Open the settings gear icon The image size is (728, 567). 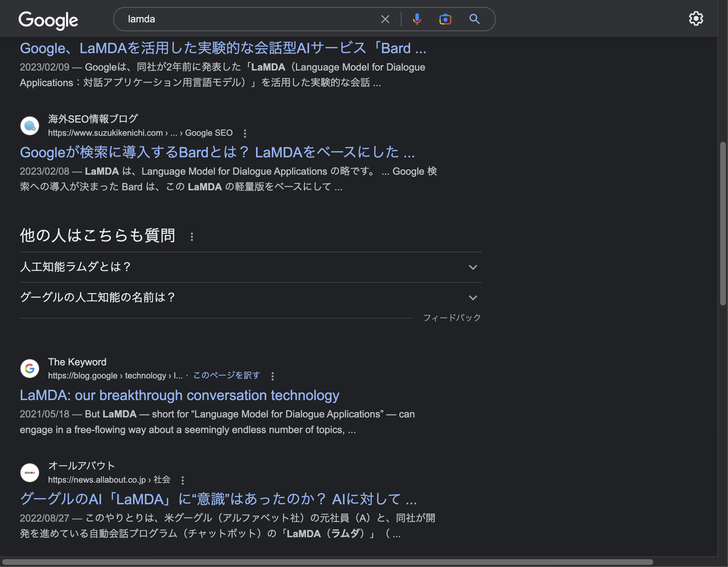coord(696,19)
